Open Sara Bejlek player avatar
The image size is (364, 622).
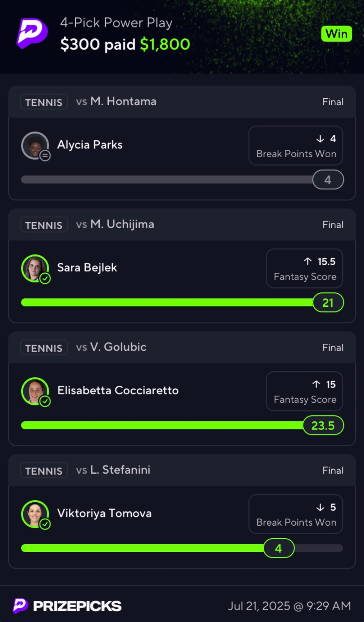(x=35, y=268)
